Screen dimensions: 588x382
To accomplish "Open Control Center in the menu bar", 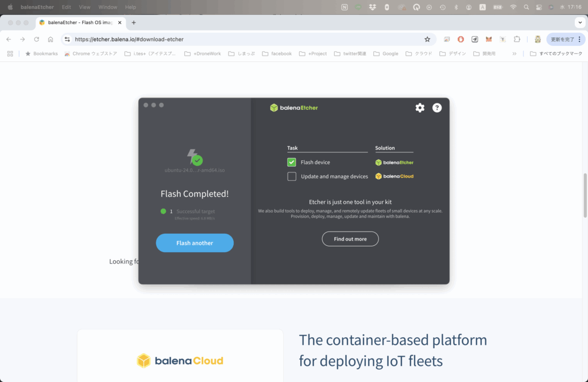I will [x=539, y=7].
